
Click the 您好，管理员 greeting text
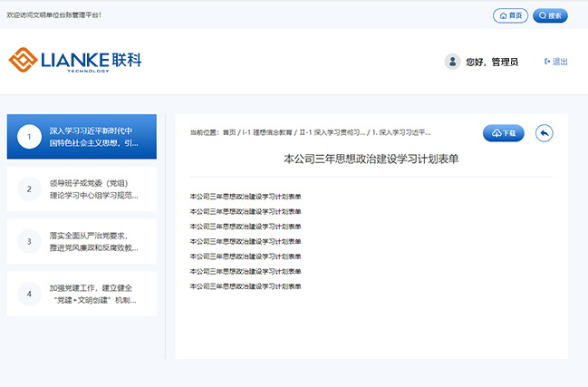tap(491, 62)
